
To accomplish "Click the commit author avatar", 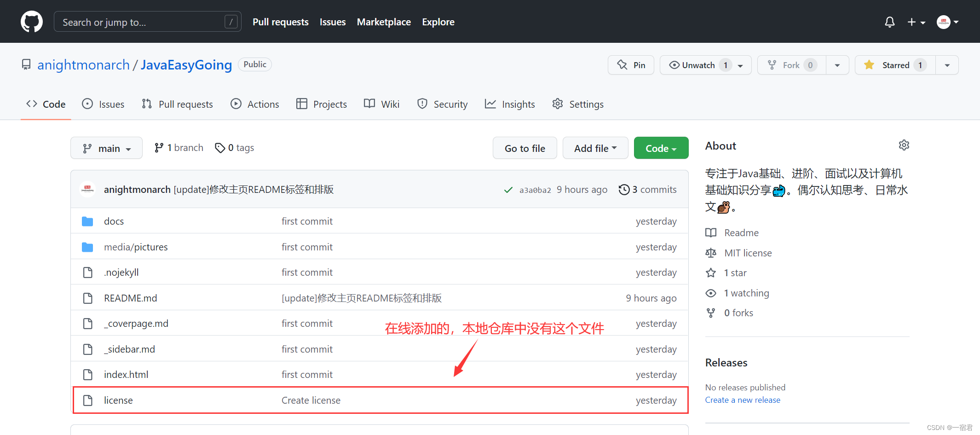I will coord(87,189).
